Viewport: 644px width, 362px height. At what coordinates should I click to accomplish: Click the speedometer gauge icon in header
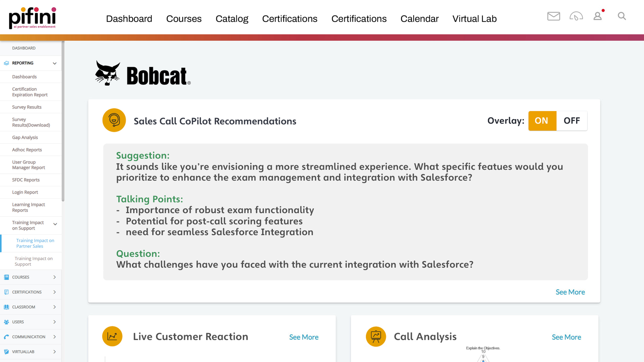click(576, 16)
